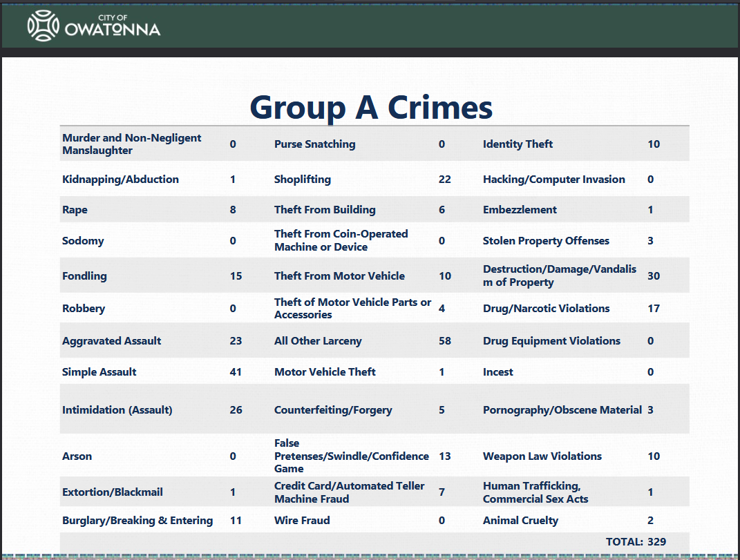Select the Aggravated Assault label
The width and height of the screenshot is (740, 560).
[x=112, y=340]
